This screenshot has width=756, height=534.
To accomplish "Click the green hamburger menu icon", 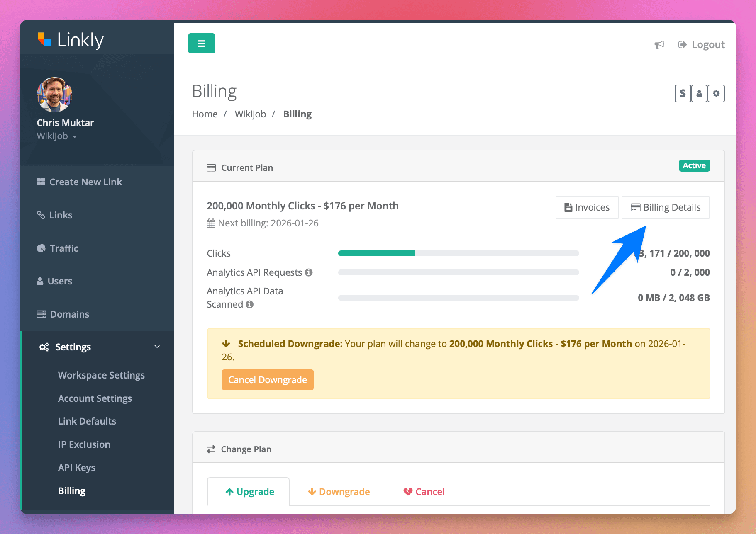I will click(x=202, y=43).
